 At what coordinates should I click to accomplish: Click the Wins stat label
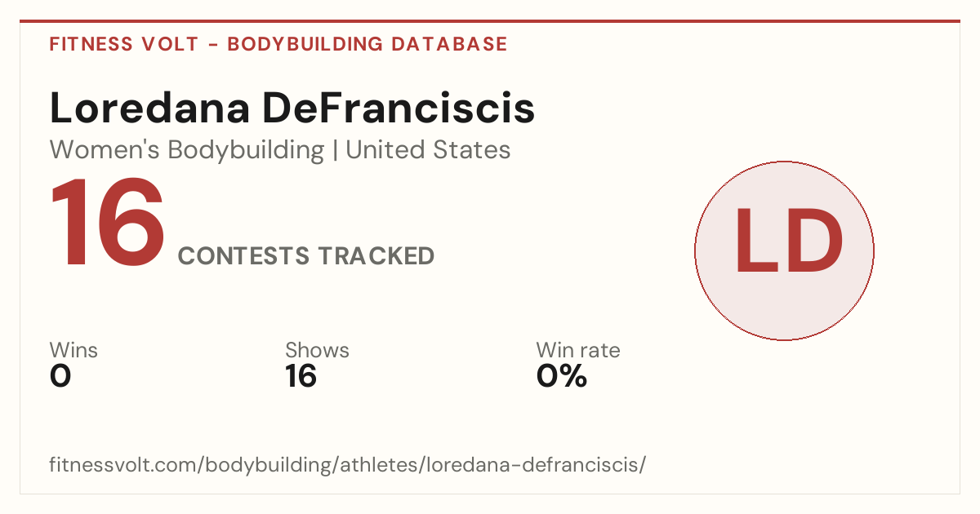(x=73, y=351)
